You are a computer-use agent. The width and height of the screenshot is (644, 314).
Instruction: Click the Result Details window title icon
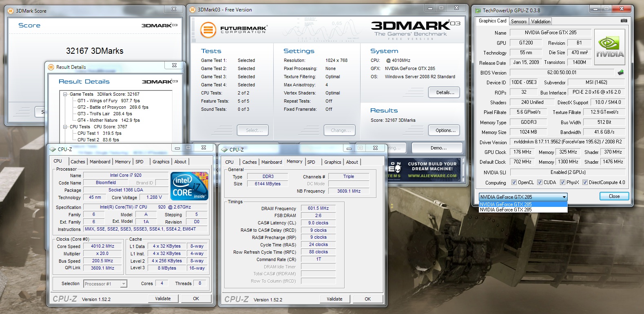(x=51, y=67)
